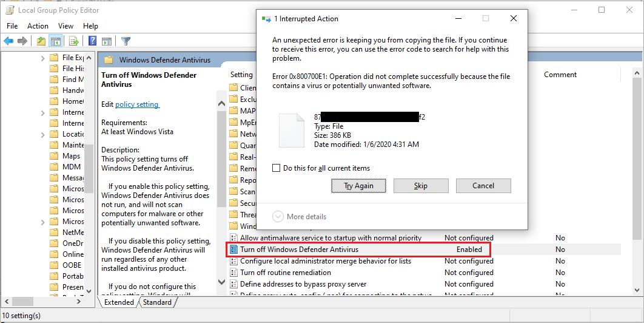
Task: Switch to the Standard tab
Action: (157, 302)
